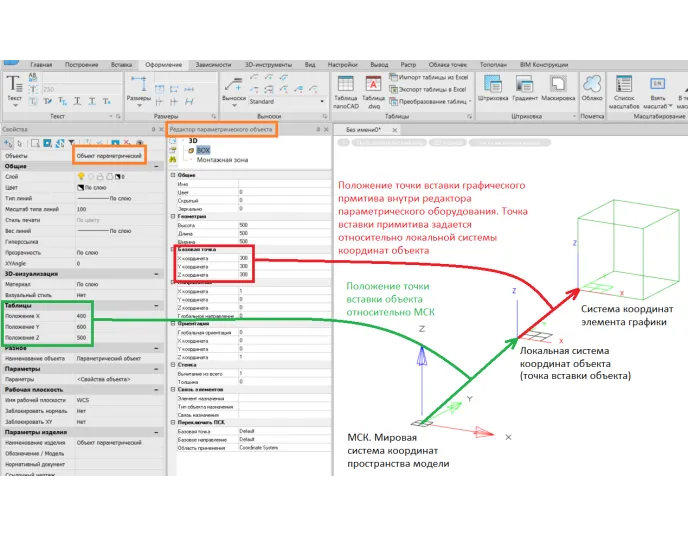Click the underlined T text tool icon

tap(77, 101)
